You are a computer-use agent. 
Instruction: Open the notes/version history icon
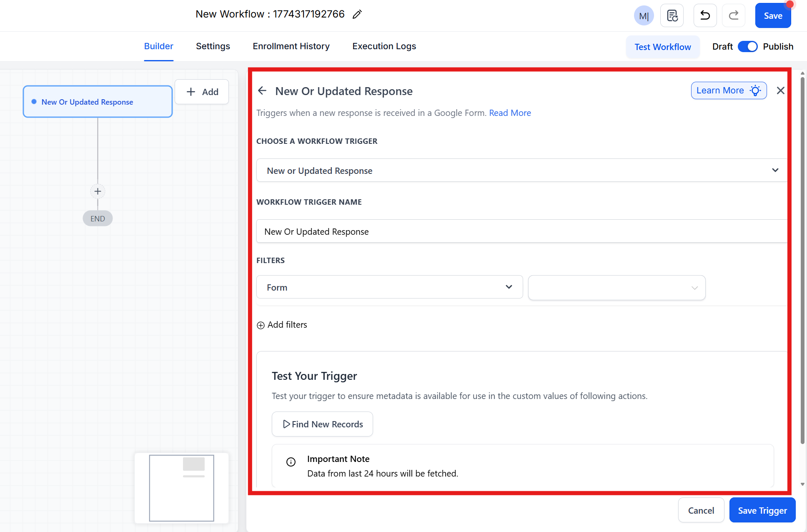[x=672, y=16]
